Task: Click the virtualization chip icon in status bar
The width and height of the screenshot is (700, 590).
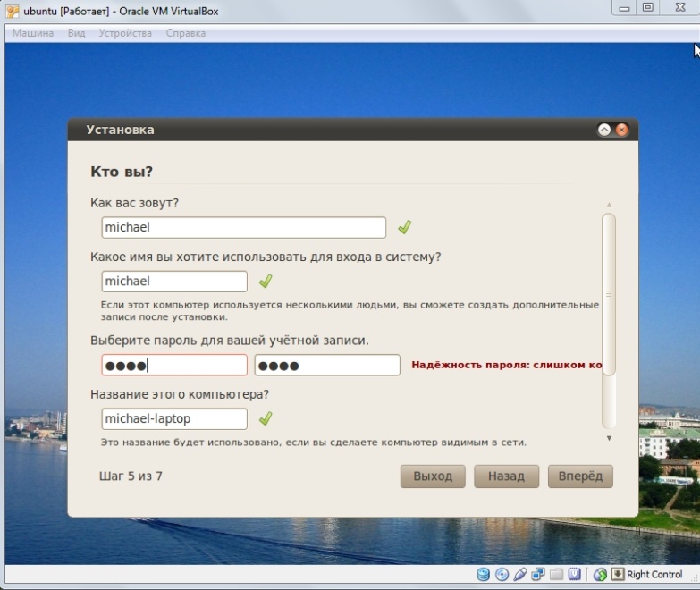Action: [575, 574]
